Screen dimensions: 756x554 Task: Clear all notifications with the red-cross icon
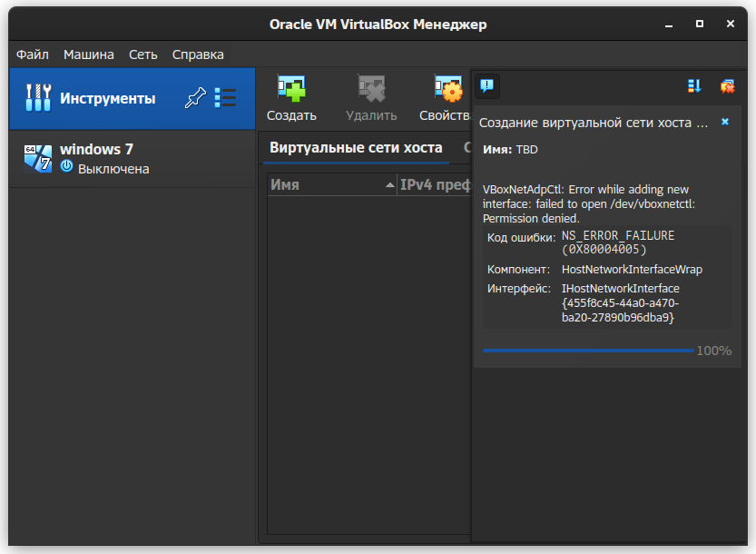pyautogui.click(x=727, y=86)
